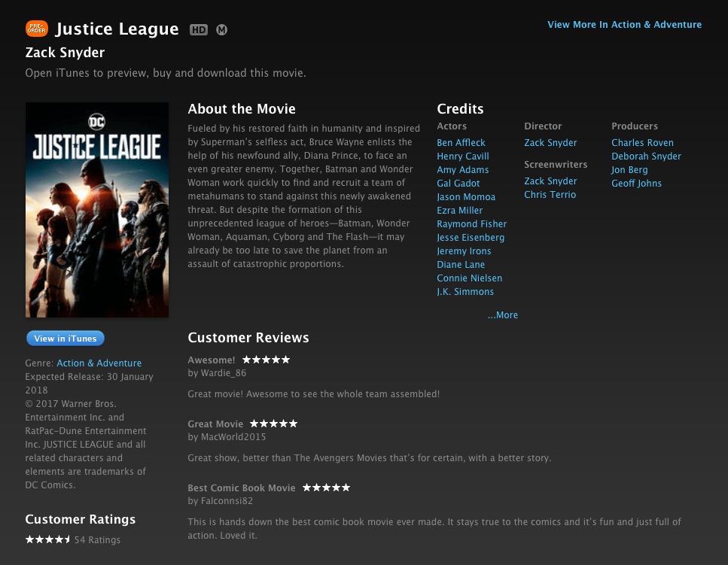This screenshot has width=728, height=565.
Task: Open director Zack Snyder link
Action: tap(550, 143)
